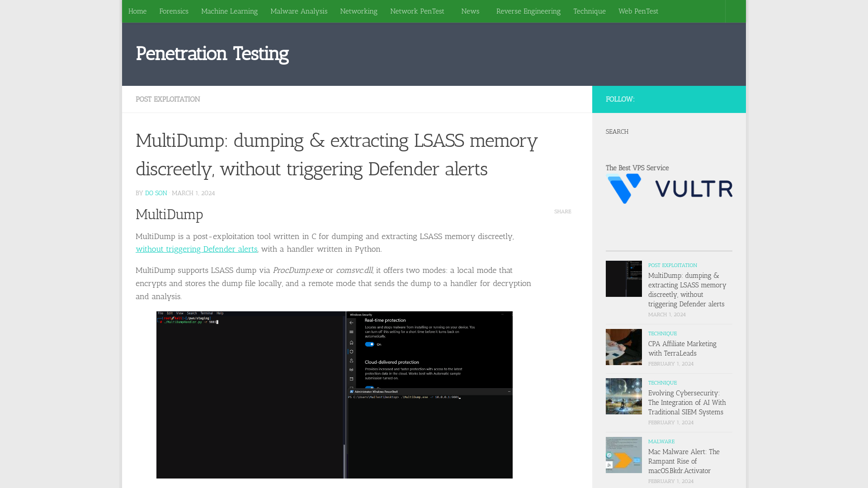Screen dimensions: 868x488
Task: Select the Networking navigation tab
Action: coord(359,11)
